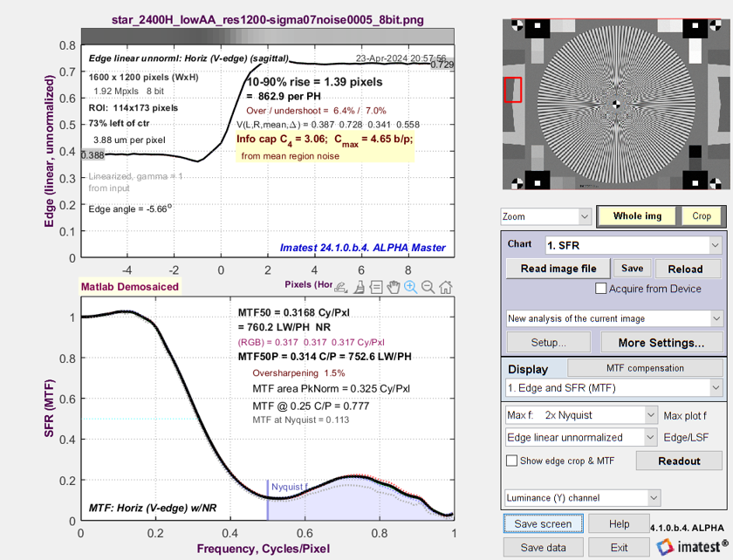The width and height of the screenshot is (733, 560).
Task: Open More Settings dialog
Action: [x=661, y=343]
